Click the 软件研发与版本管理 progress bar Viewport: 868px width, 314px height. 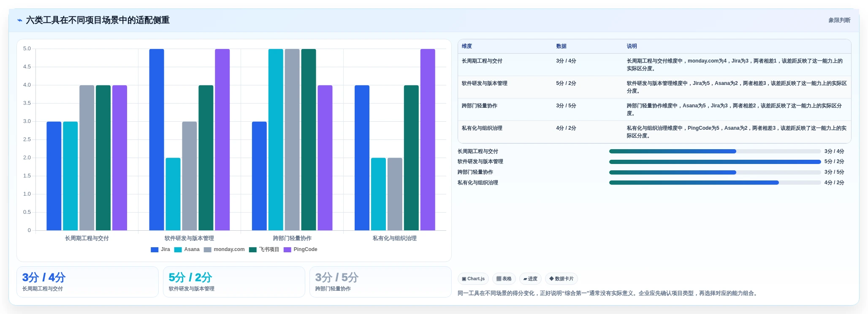tap(715, 162)
